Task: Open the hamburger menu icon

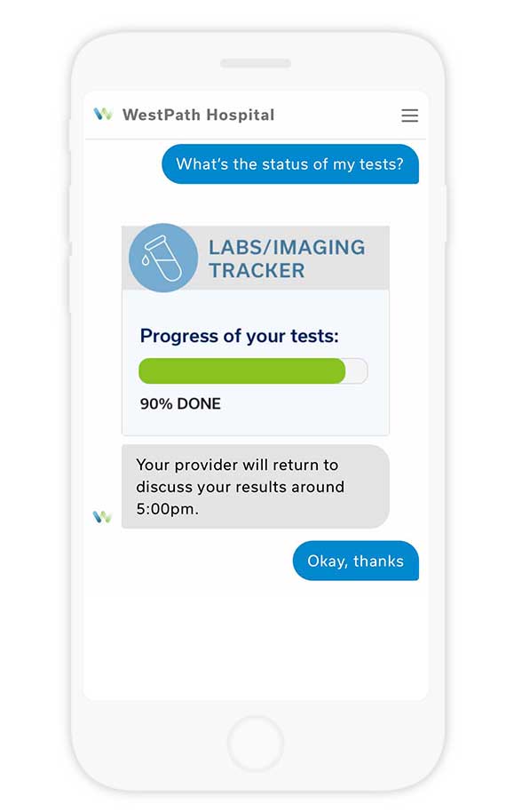Action: 409,115
